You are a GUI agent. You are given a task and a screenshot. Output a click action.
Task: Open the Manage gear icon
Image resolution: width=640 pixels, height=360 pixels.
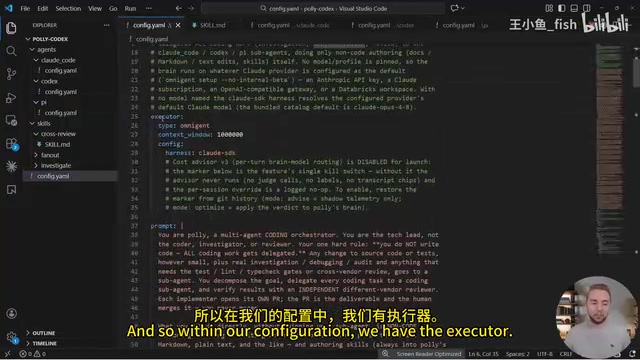click(11, 337)
